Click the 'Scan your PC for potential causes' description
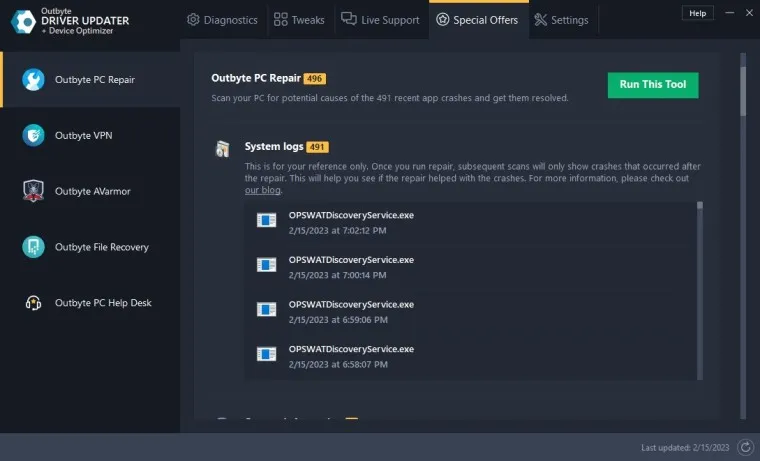This screenshot has width=760, height=461. 390,98
